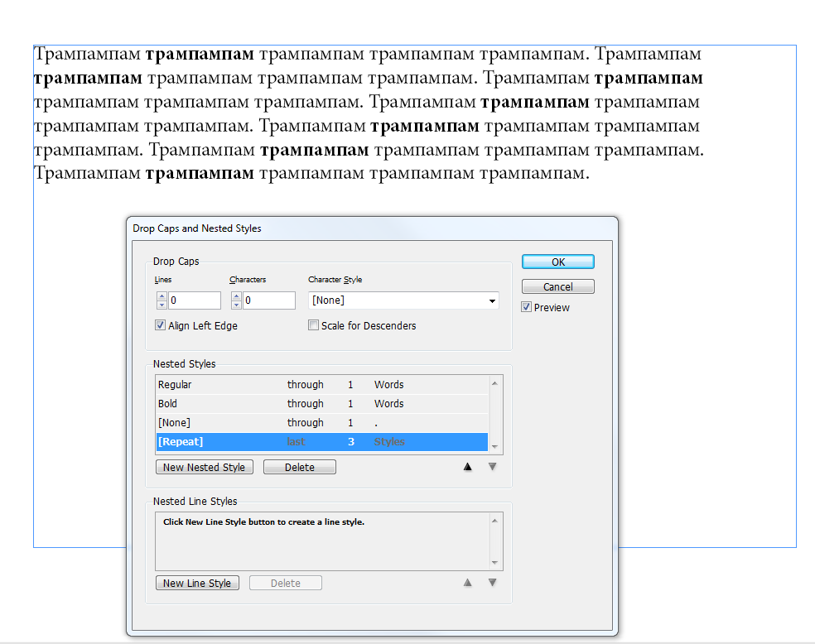
Task: Move nested style up with black arrow
Action: pyautogui.click(x=467, y=467)
